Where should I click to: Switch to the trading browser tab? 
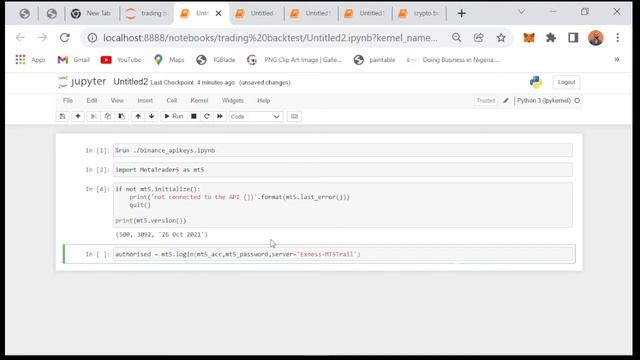coord(147,13)
